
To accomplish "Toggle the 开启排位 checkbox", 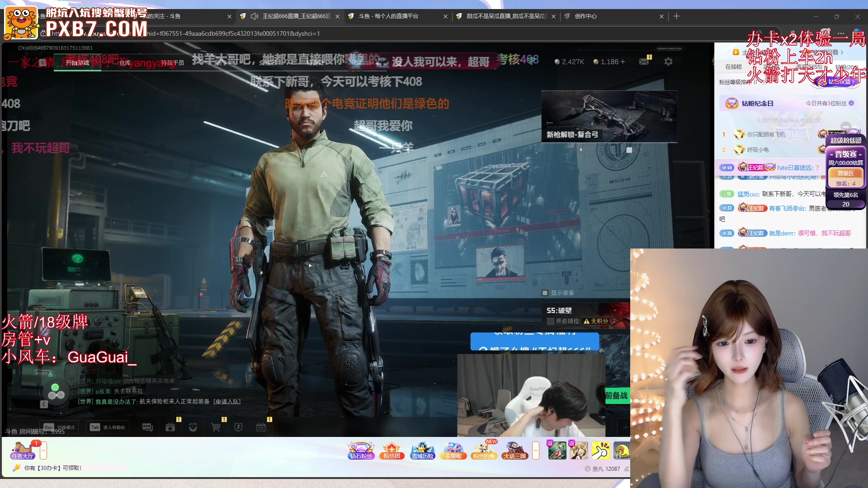I will tap(550, 321).
